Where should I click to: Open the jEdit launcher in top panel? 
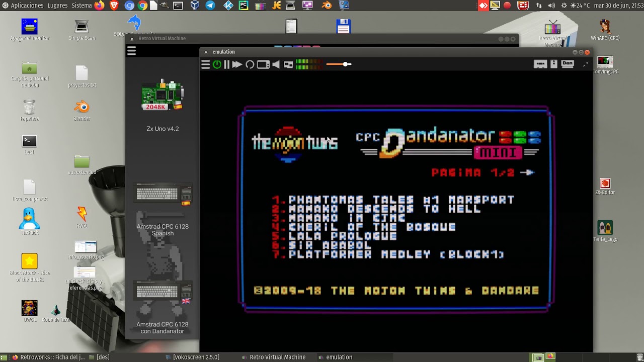276,6
